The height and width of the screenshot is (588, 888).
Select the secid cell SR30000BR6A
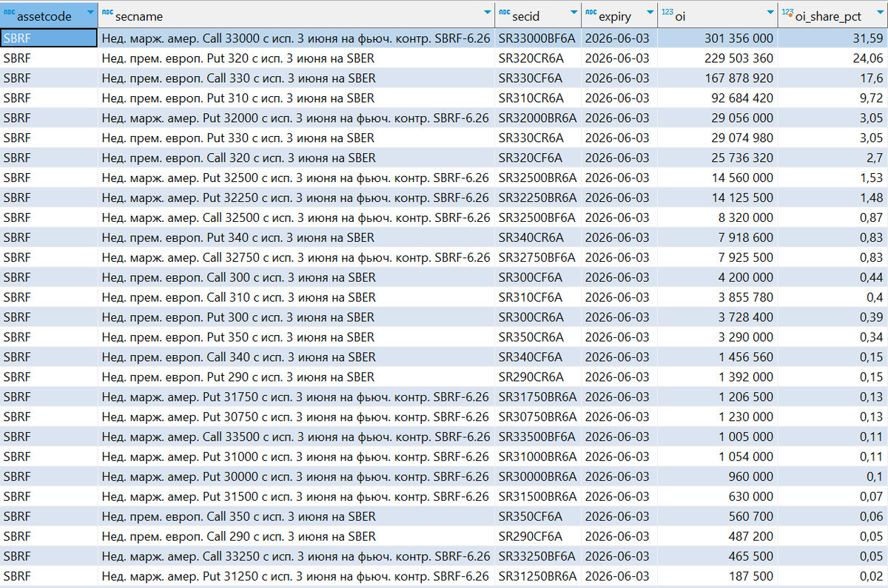point(538,476)
